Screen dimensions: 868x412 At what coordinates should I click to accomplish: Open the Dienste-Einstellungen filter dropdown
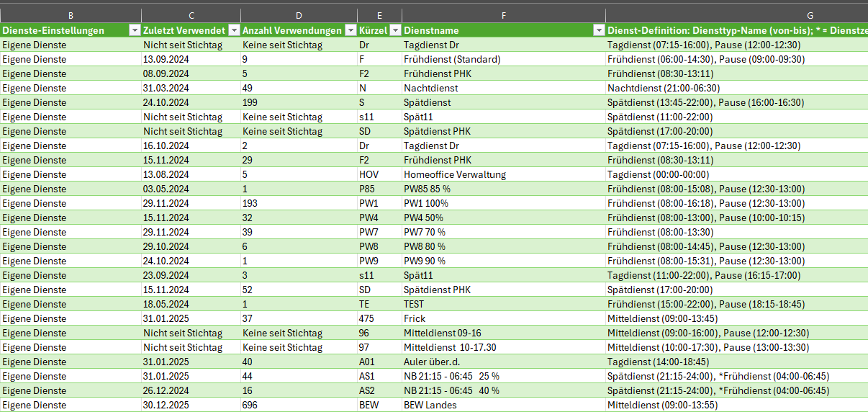click(134, 30)
